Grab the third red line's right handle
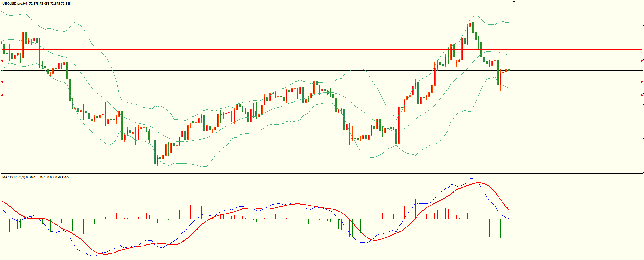This screenshot has height=260, width=644. (642, 82)
